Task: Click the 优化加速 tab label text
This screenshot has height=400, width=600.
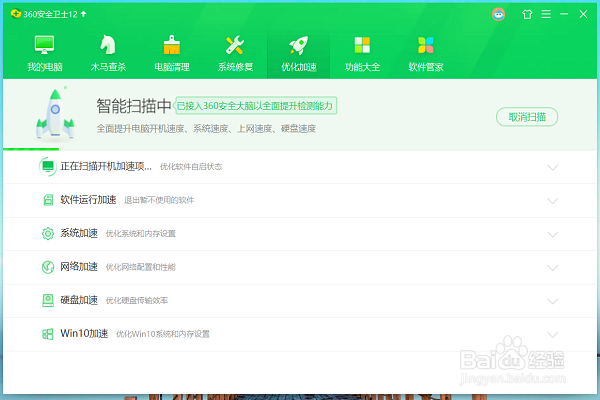Action: pos(298,67)
